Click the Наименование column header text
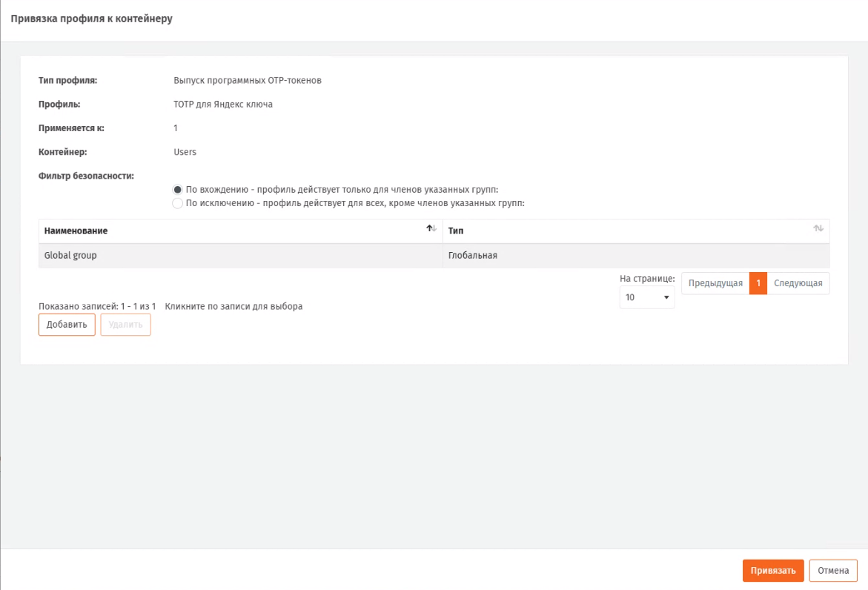 [x=76, y=231]
